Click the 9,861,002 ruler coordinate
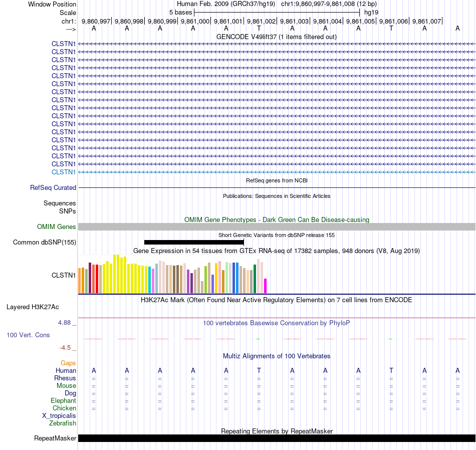The width and height of the screenshot is (476, 450). 261,21
